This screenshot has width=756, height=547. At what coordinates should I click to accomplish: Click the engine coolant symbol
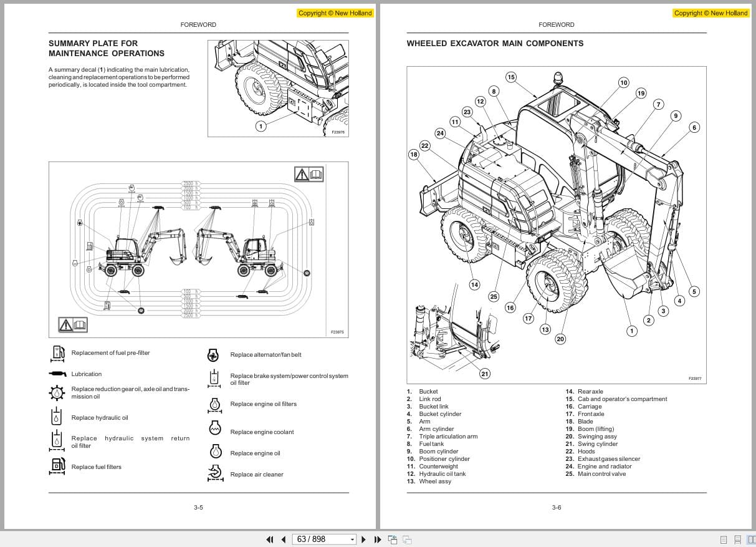tap(214, 428)
